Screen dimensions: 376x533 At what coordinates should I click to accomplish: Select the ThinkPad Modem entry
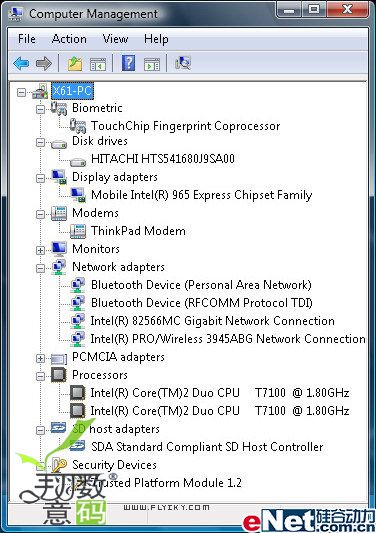(138, 231)
